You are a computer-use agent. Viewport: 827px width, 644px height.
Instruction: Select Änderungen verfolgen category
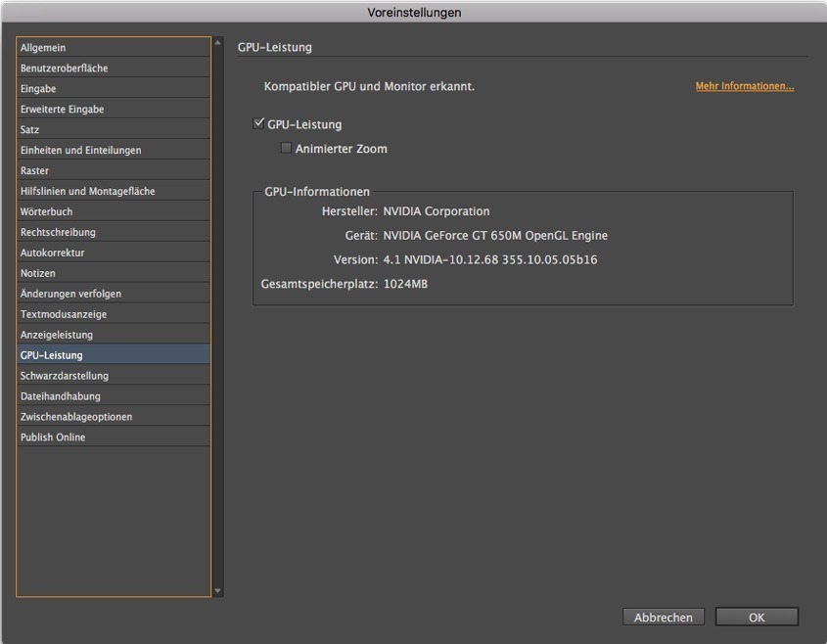pos(114,294)
